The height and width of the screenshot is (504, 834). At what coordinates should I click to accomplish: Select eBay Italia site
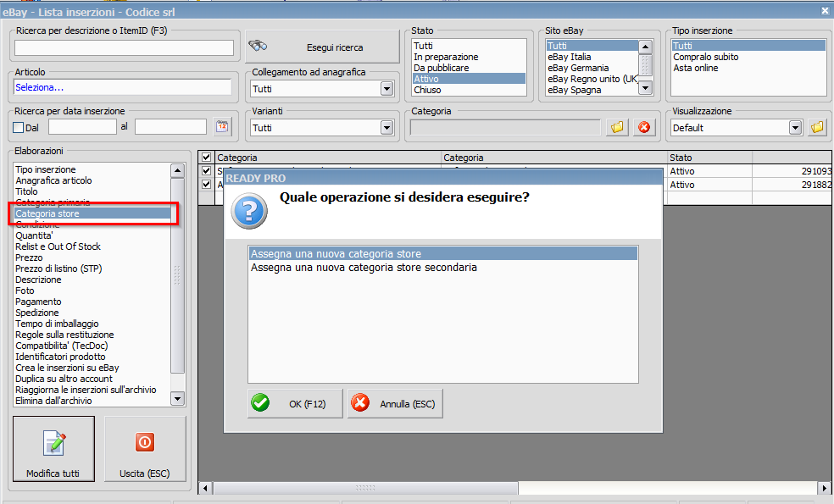point(592,57)
